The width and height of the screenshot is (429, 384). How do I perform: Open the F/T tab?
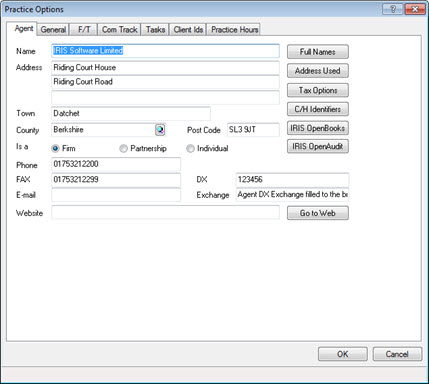84,30
